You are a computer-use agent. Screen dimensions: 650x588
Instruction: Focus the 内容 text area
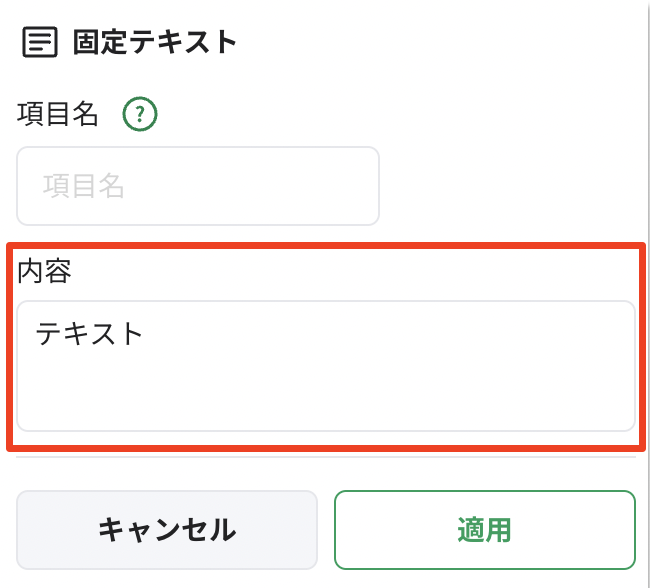[326, 366]
